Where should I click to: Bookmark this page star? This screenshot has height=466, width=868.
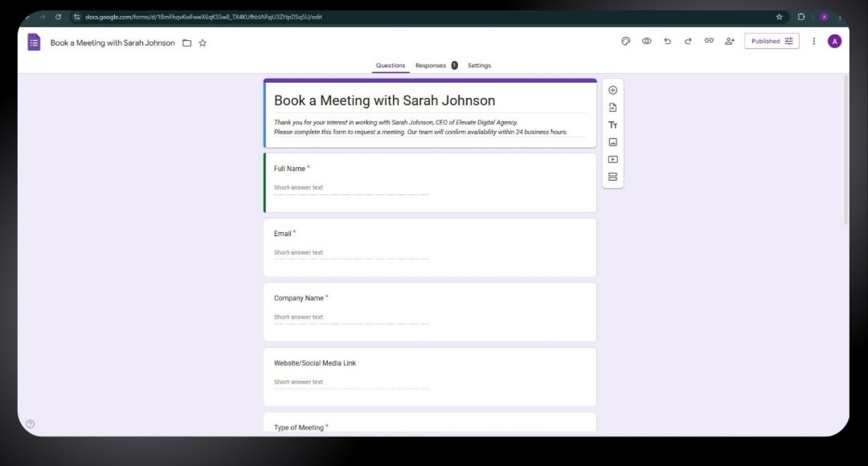pyautogui.click(x=779, y=17)
